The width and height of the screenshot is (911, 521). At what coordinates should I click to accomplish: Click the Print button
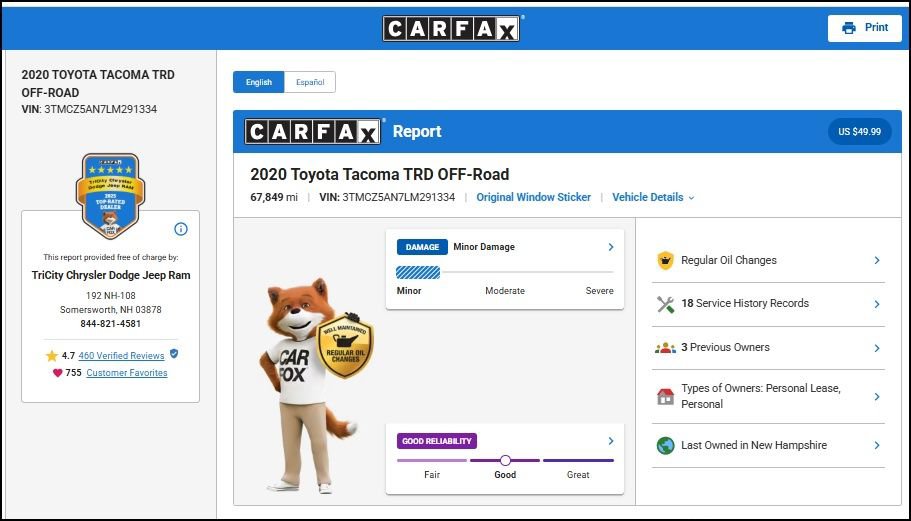point(865,28)
